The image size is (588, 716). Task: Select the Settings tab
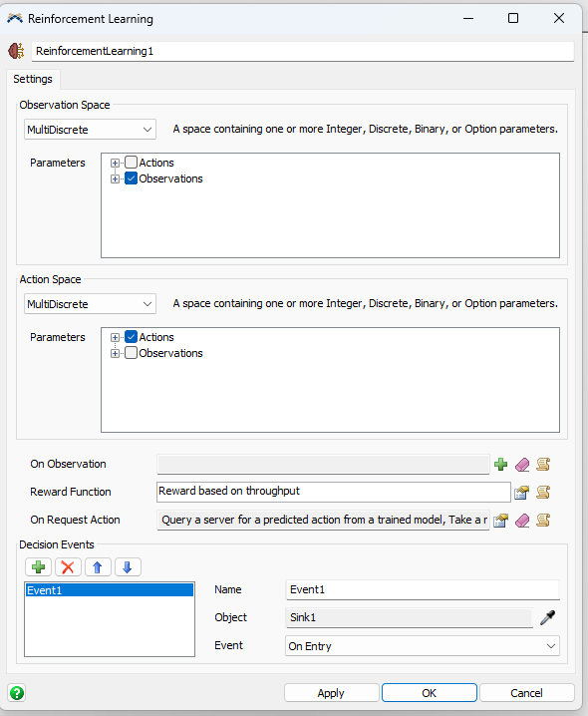click(33, 79)
